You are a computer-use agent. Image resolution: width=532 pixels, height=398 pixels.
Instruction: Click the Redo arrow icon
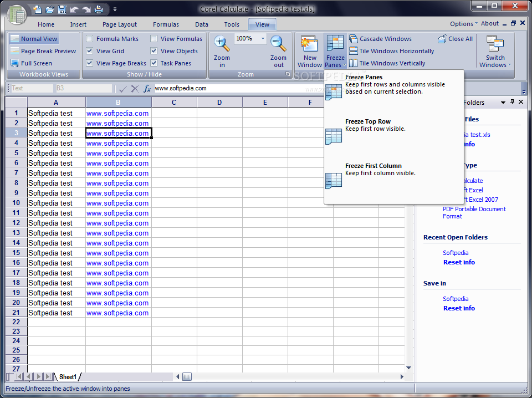86,9
